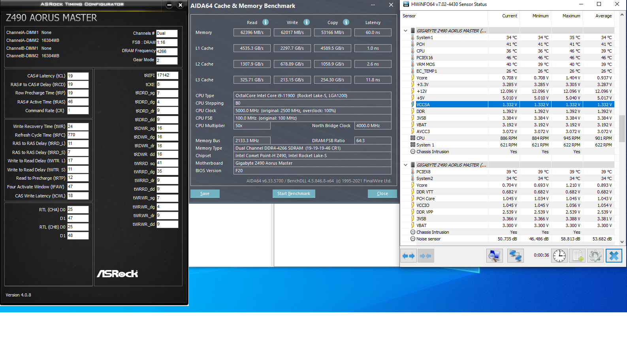Click RAS# Active Time (tRAS) field
This screenshot has width=627, height=364.
click(x=78, y=102)
